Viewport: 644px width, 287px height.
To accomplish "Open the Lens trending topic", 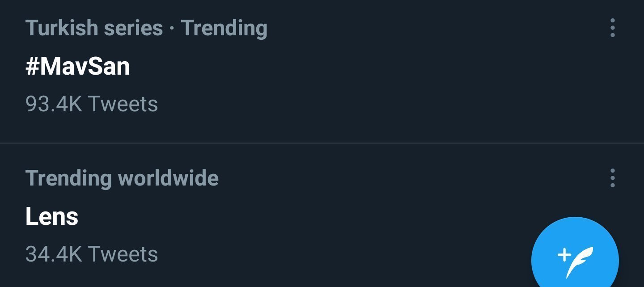I will coord(52,216).
